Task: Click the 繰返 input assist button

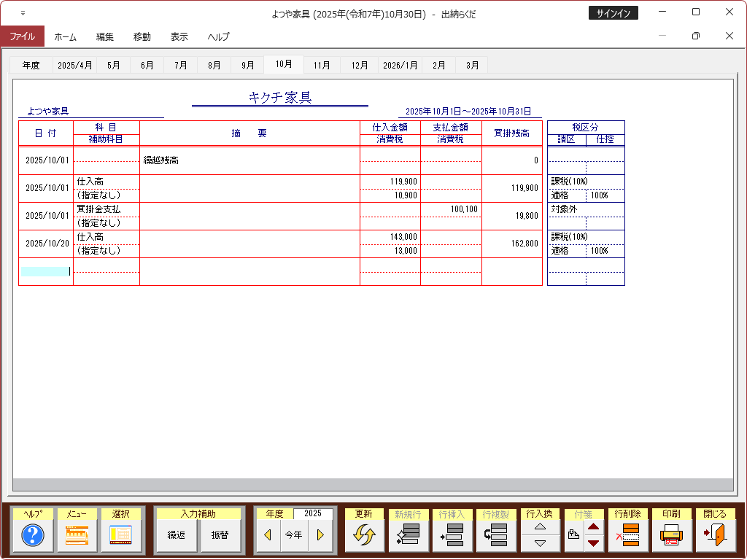Action: point(176,535)
